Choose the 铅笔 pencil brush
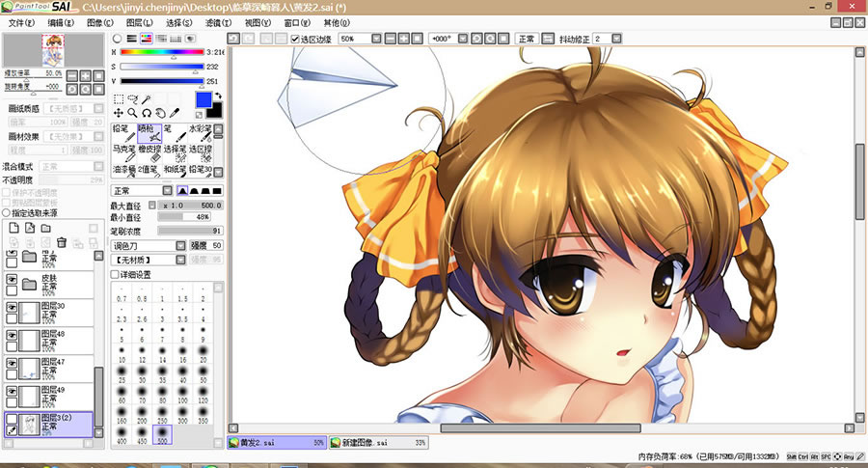 tap(123, 133)
